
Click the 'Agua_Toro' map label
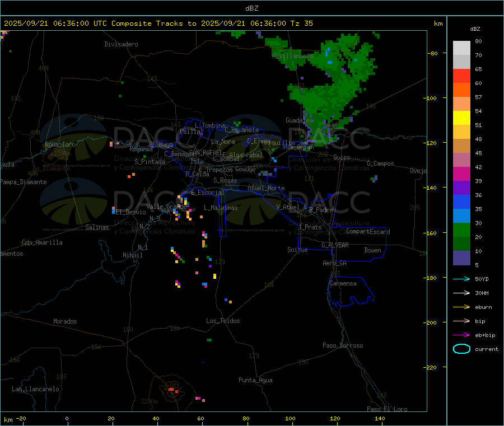tap(60, 144)
